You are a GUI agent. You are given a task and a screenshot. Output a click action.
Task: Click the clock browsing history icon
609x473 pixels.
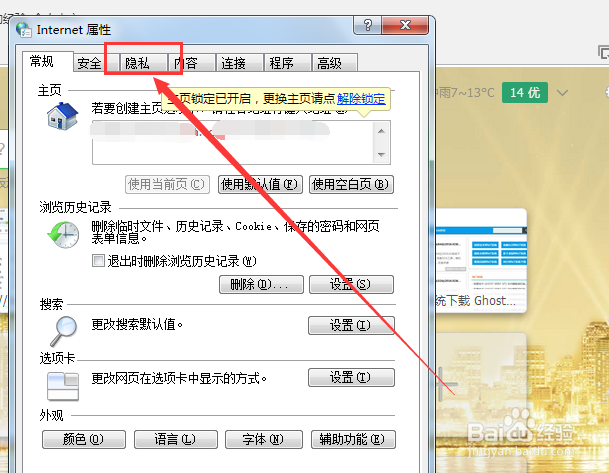tap(63, 235)
